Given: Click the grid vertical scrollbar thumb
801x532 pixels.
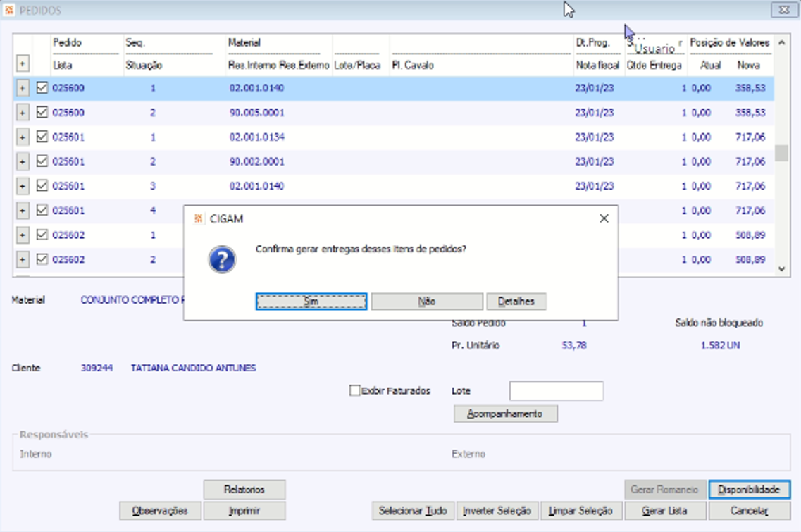Looking at the screenshot, I should (781, 154).
